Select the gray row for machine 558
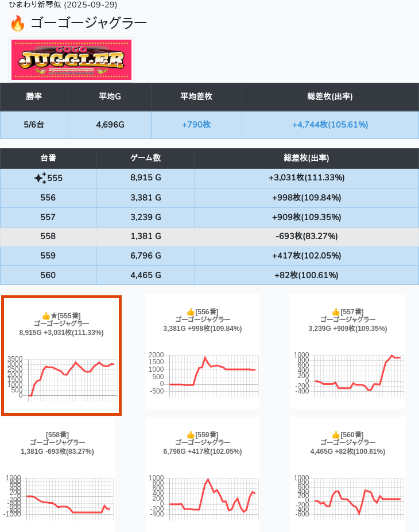This screenshot has height=532, width=419. click(209, 236)
